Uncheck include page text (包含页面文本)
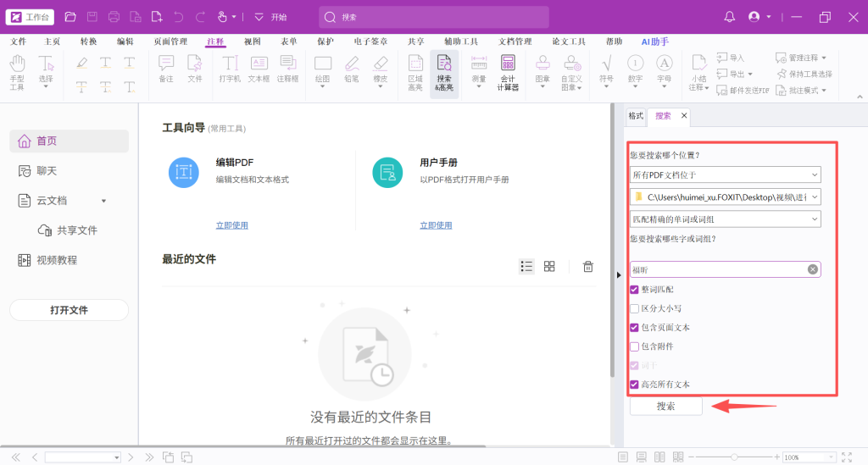This screenshot has height=465, width=868. pos(634,327)
